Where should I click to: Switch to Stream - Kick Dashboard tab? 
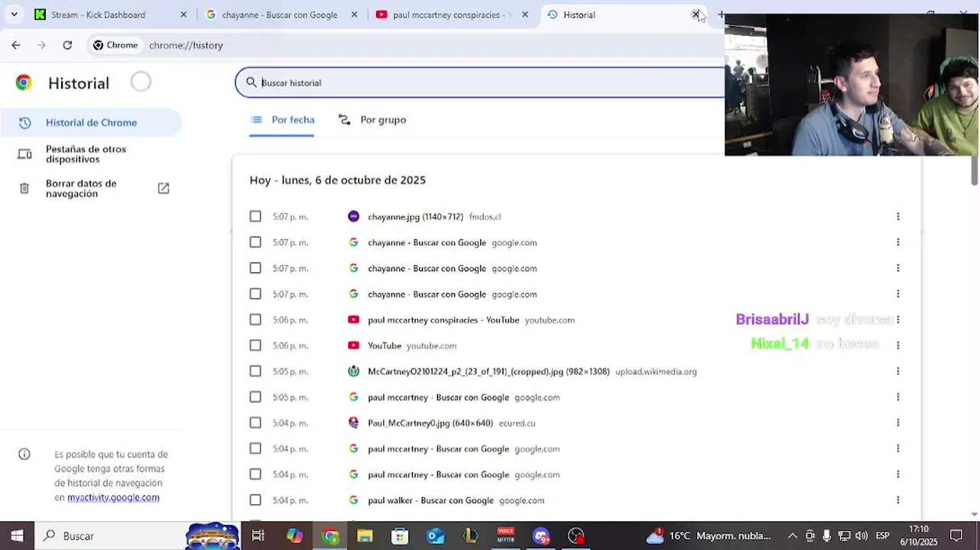click(98, 15)
